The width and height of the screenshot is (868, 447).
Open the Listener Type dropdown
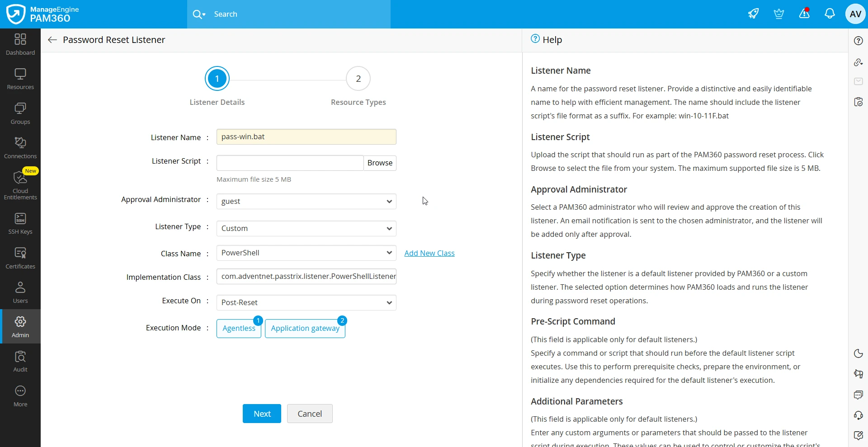pyautogui.click(x=307, y=229)
